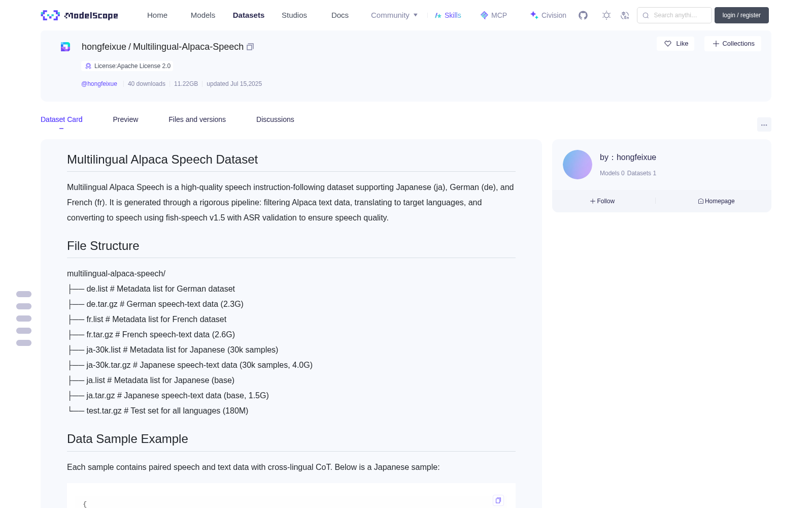The width and height of the screenshot is (812, 508).
Task: Switch language with the translate icon
Action: click(625, 15)
